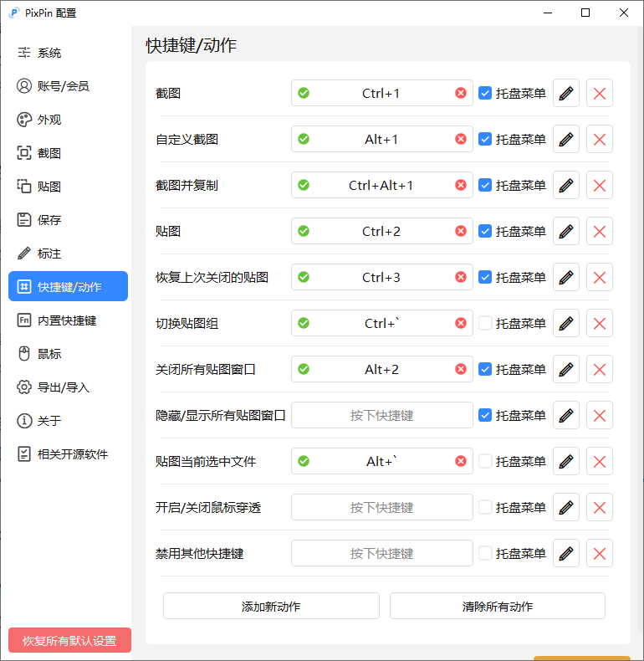The height and width of the screenshot is (661, 644).
Task: Edit the 开启/关闭鼠标穿透 action with pencil
Action: point(566,507)
